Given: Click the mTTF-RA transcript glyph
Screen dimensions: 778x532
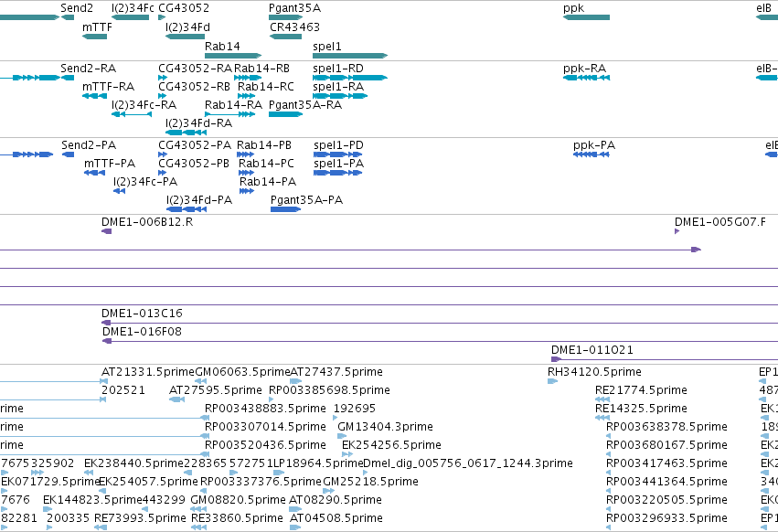Looking at the screenshot, I should (94, 96).
